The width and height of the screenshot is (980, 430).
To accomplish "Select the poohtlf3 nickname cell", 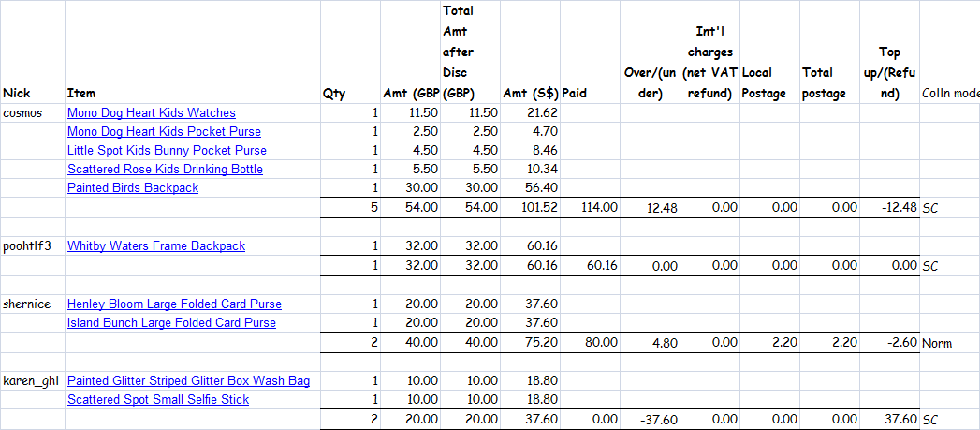I will click(33, 246).
